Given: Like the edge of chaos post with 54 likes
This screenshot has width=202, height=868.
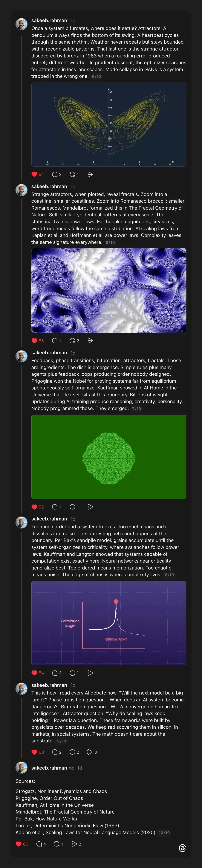Looking at the screenshot, I should tap(34, 673).
